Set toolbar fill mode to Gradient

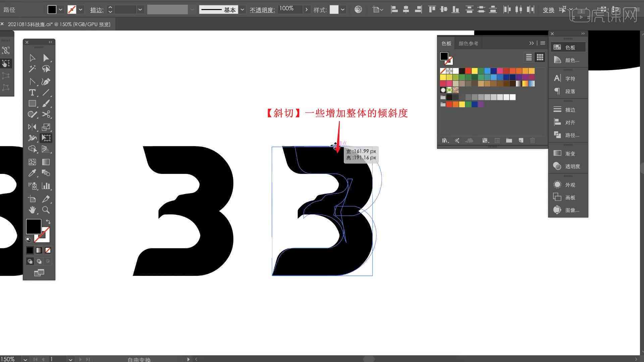(x=39, y=250)
